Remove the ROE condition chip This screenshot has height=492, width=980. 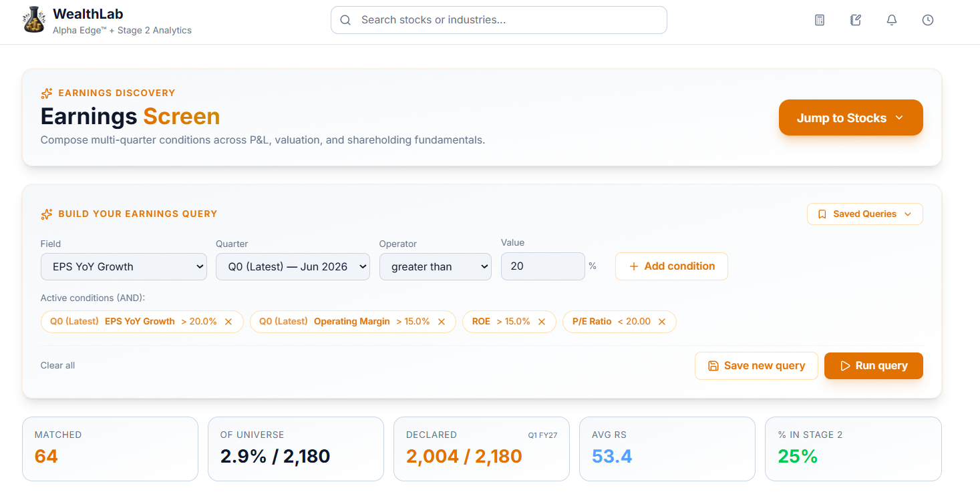tap(542, 322)
